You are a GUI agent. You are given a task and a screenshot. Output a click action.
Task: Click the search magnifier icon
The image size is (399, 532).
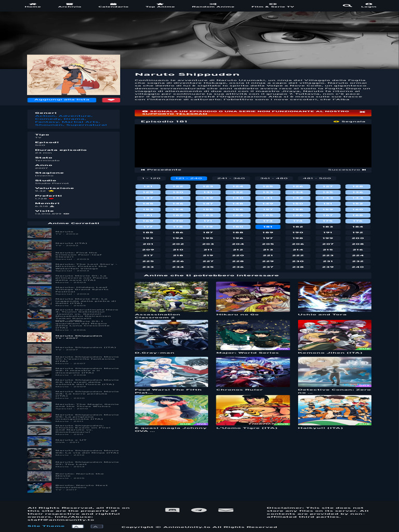tap(347, 5)
